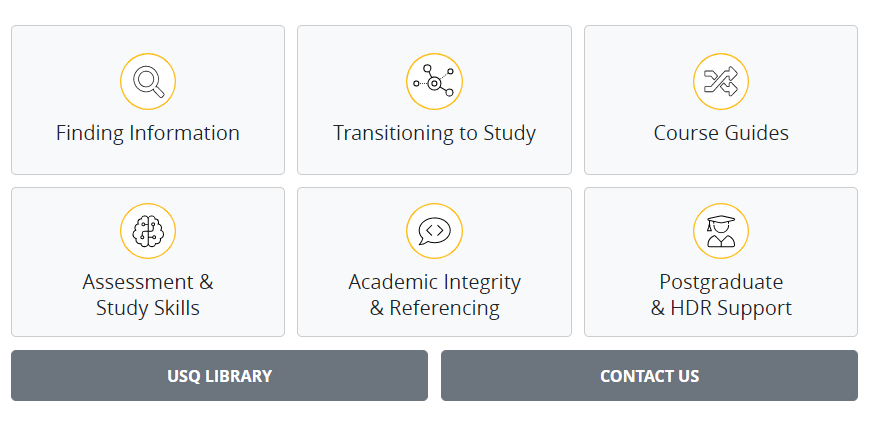The image size is (873, 440).
Task: Open the Finding Information text link
Action: pos(148,133)
